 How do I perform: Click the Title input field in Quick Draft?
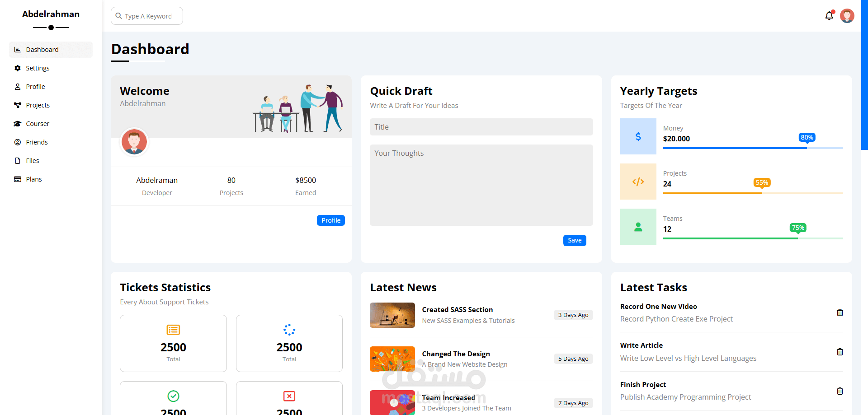[x=481, y=127]
